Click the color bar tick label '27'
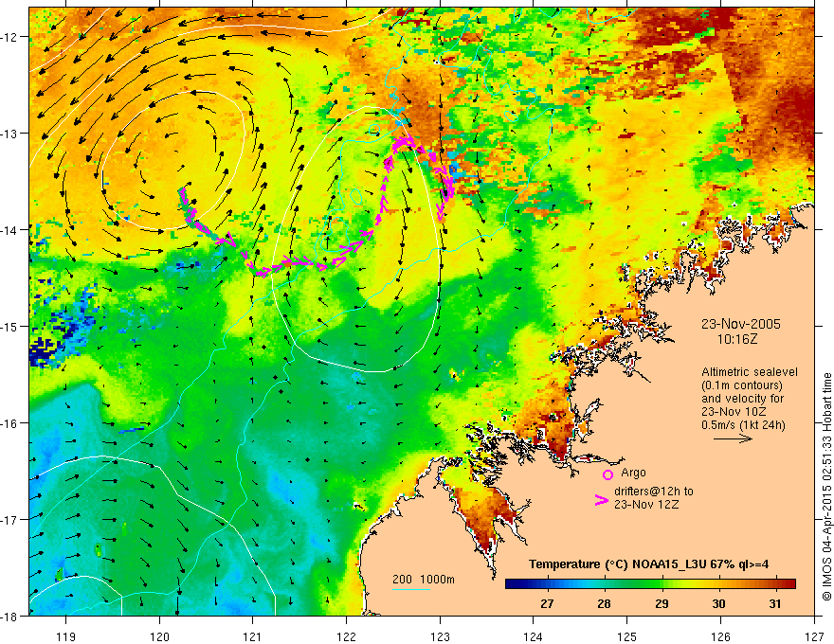 coord(547,603)
